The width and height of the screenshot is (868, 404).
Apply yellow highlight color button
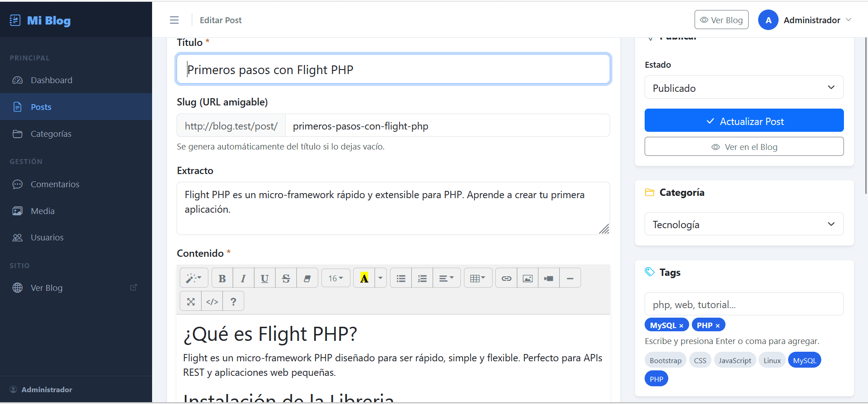[x=364, y=278]
